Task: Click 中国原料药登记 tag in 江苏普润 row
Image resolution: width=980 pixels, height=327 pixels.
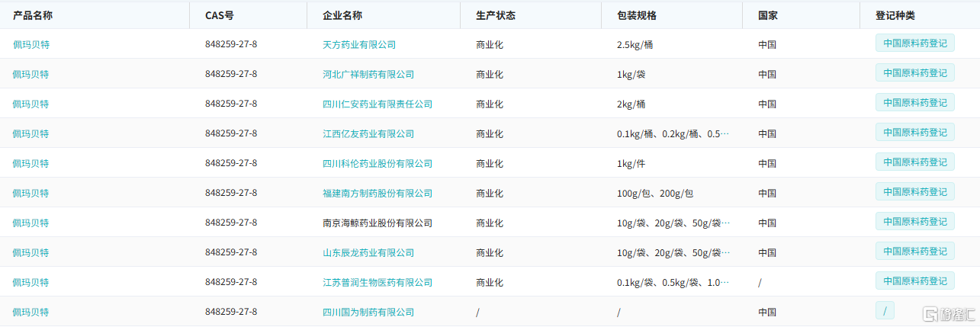Action: click(915, 281)
